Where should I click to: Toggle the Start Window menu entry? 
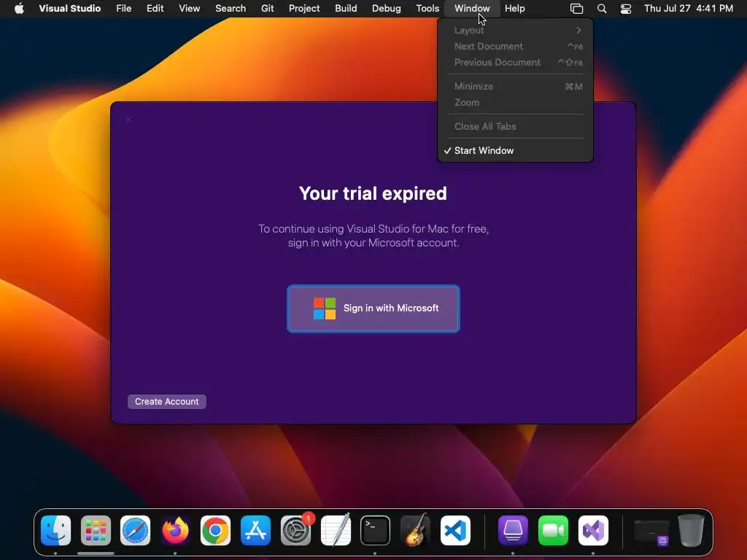[515, 150]
